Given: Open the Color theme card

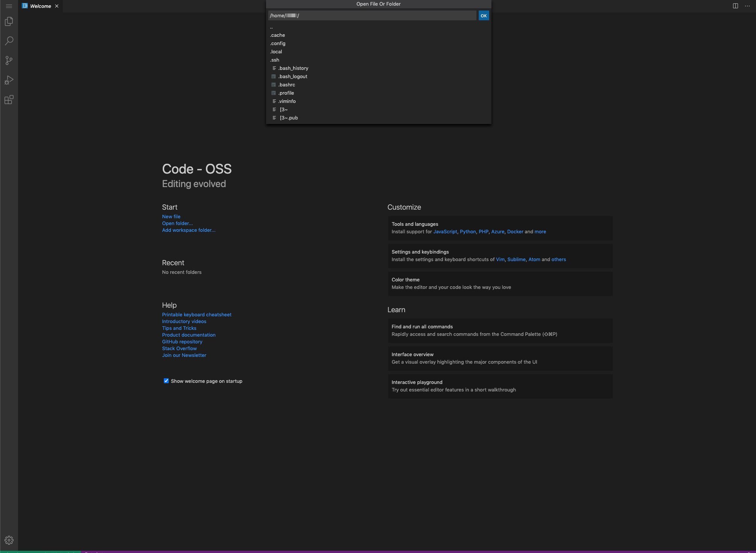Looking at the screenshot, I should 500,284.
